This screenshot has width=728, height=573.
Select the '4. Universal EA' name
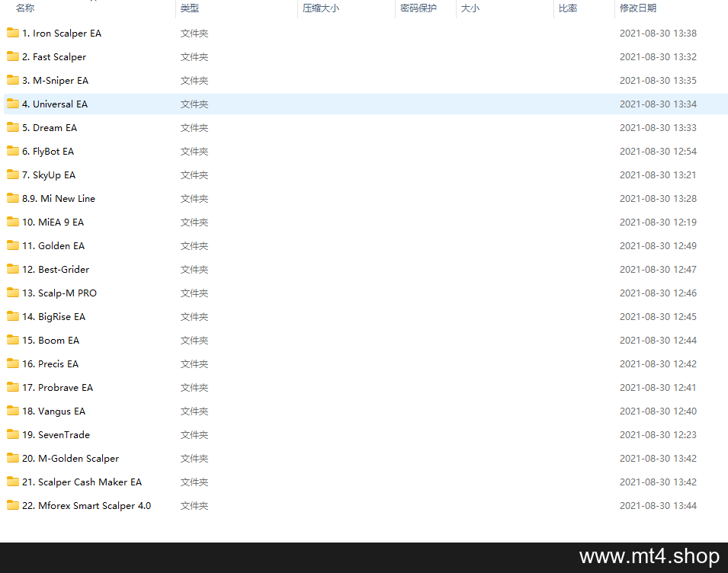point(55,104)
